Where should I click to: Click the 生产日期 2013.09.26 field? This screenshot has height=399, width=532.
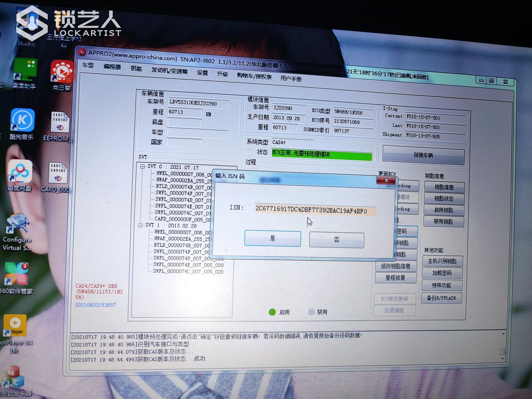[x=289, y=118]
